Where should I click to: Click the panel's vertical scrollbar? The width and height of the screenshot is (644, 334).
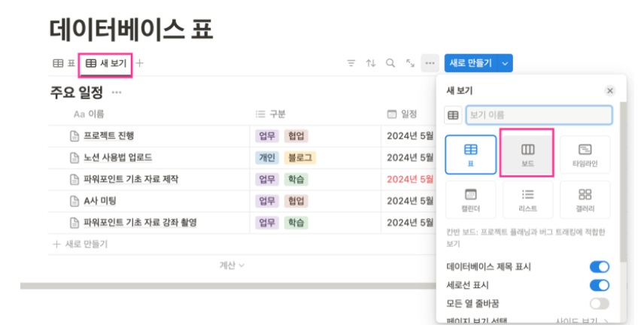click(623, 181)
